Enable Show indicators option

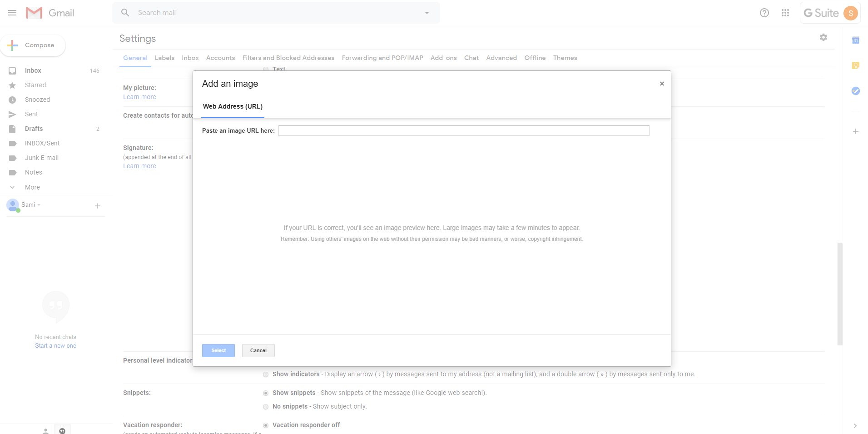(x=265, y=374)
